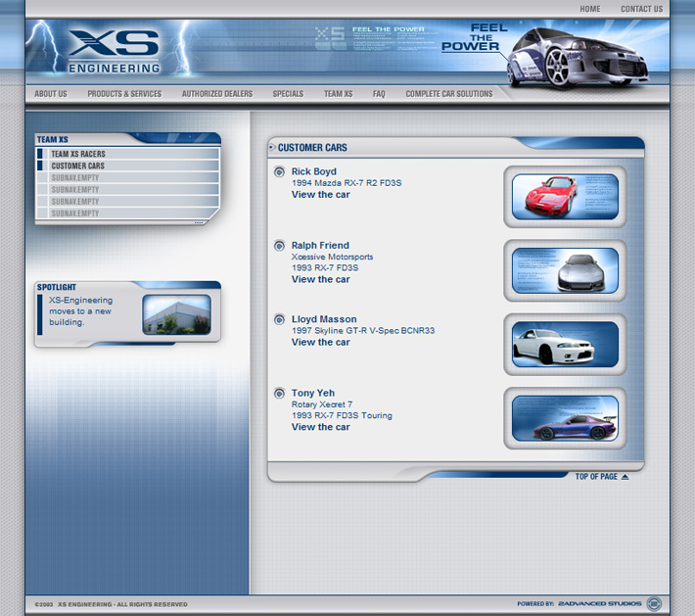Screen dimensions: 695x616
Task: Click the XS Engineering logo
Action: coord(114,51)
